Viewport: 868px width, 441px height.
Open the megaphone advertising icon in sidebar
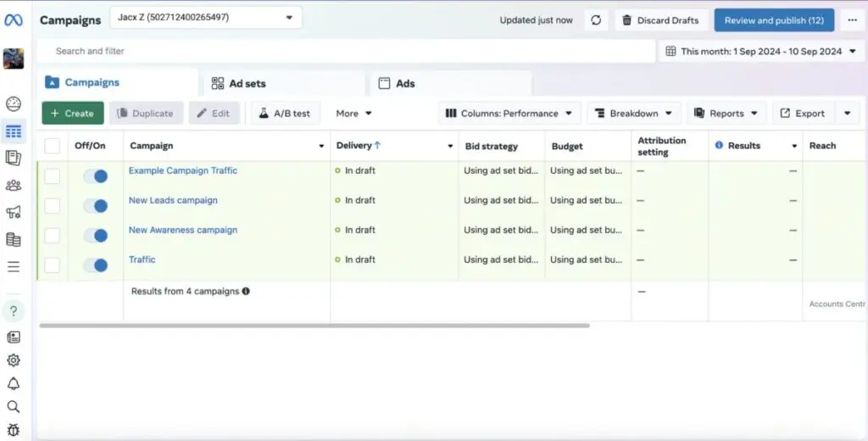pos(14,212)
